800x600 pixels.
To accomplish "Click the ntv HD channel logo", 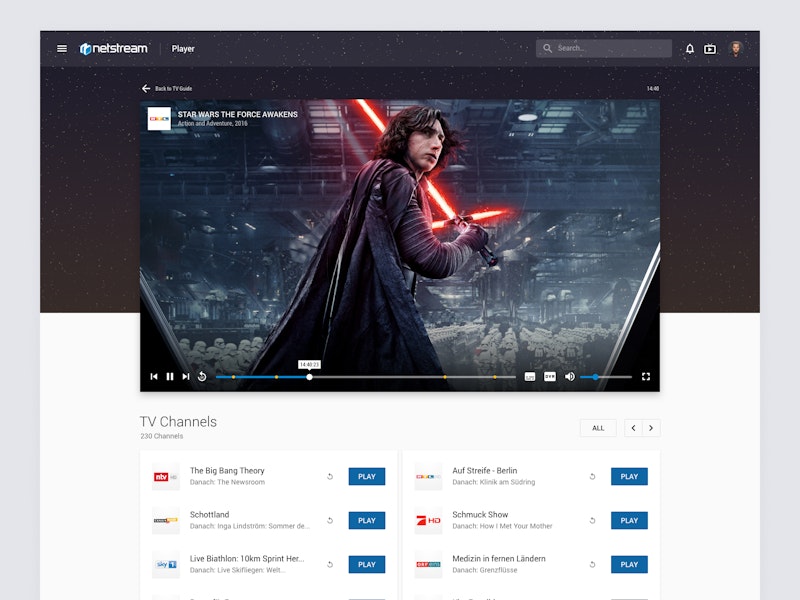I will [x=166, y=477].
